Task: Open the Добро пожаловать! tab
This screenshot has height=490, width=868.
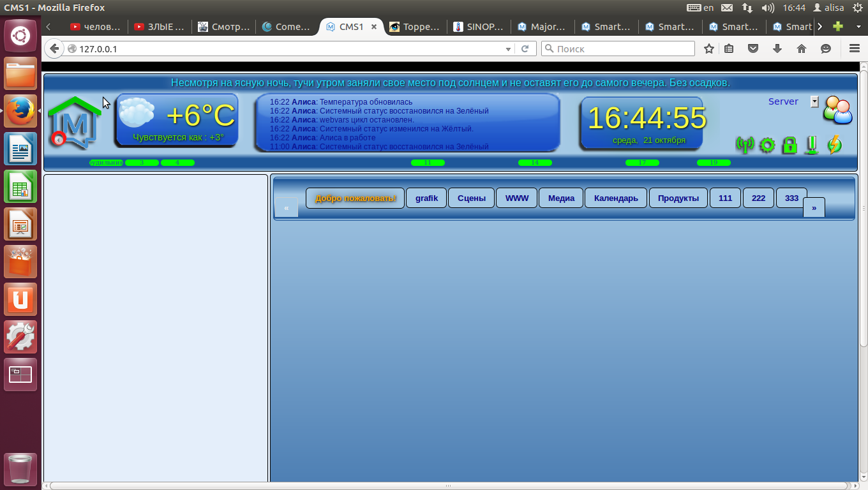Action: (x=355, y=198)
